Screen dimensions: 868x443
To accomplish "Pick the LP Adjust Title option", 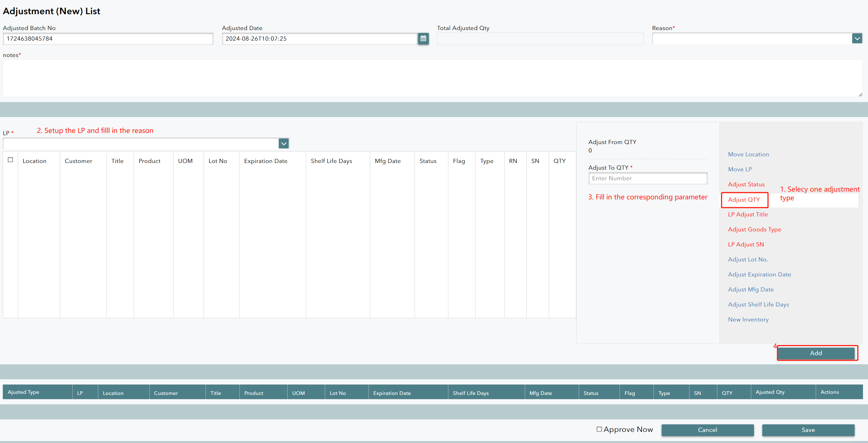I will [748, 214].
